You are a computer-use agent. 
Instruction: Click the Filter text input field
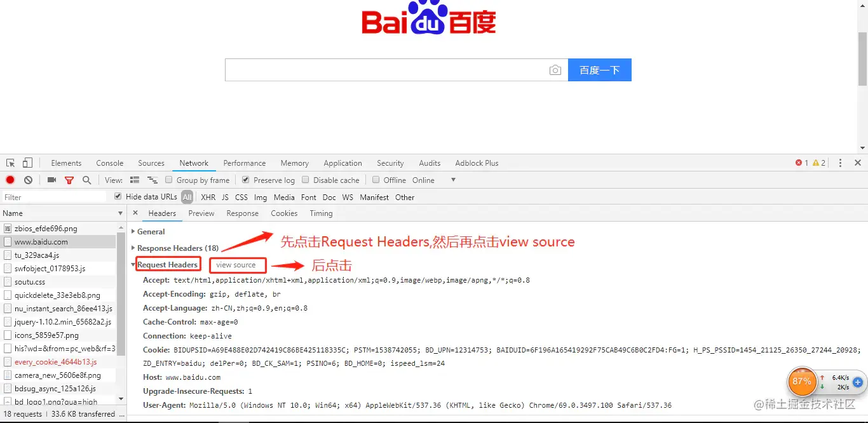coord(54,198)
